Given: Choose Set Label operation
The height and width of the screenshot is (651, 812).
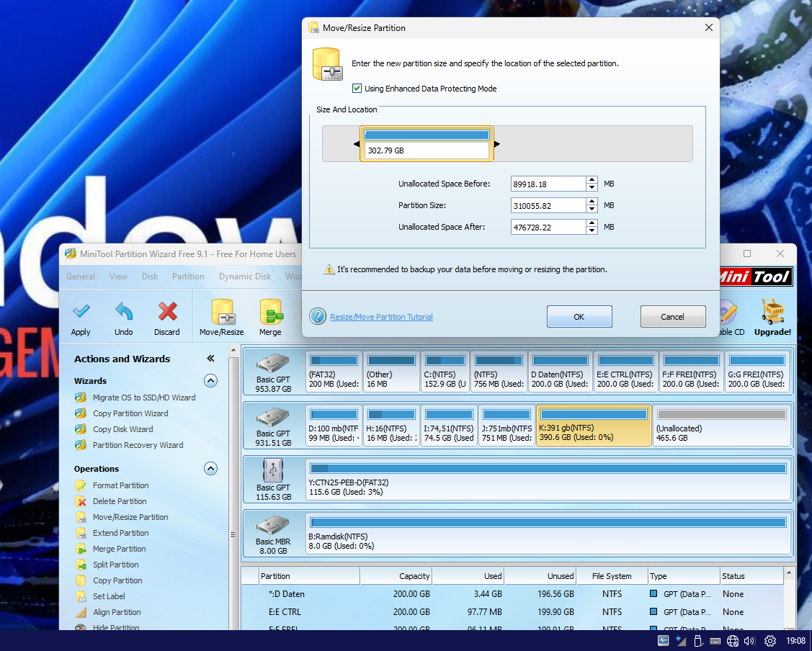Looking at the screenshot, I should 109,596.
